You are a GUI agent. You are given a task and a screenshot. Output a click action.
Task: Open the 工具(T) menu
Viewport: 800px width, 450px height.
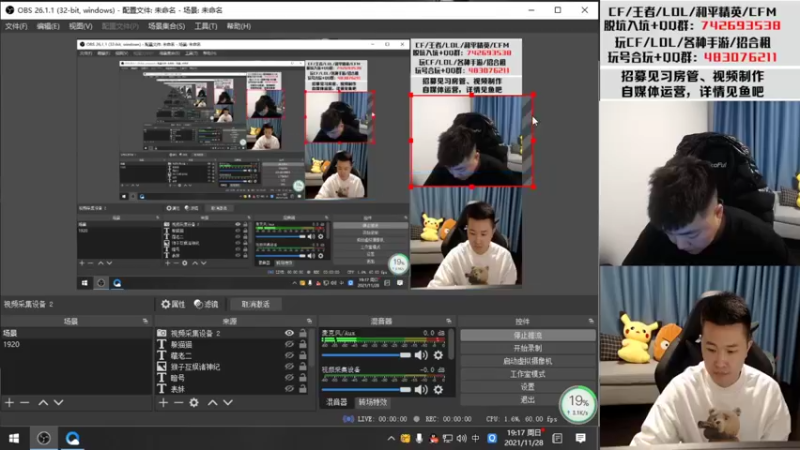pos(206,26)
